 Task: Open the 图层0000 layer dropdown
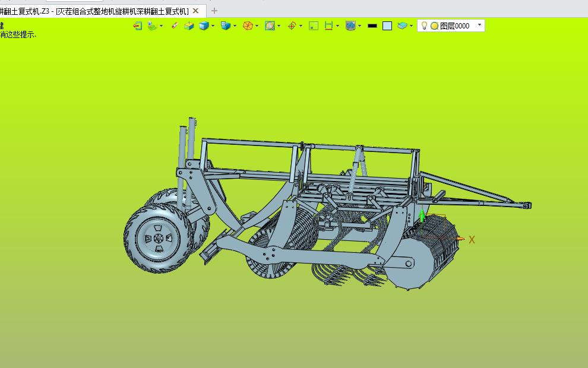pos(480,26)
